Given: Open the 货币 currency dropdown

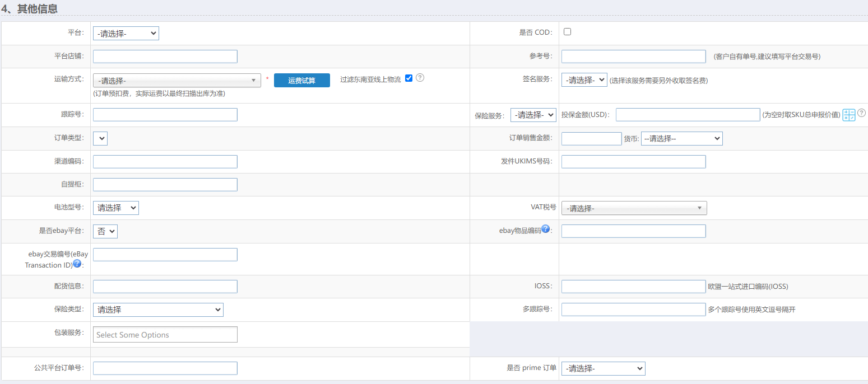Looking at the screenshot, I should (681, 138).
